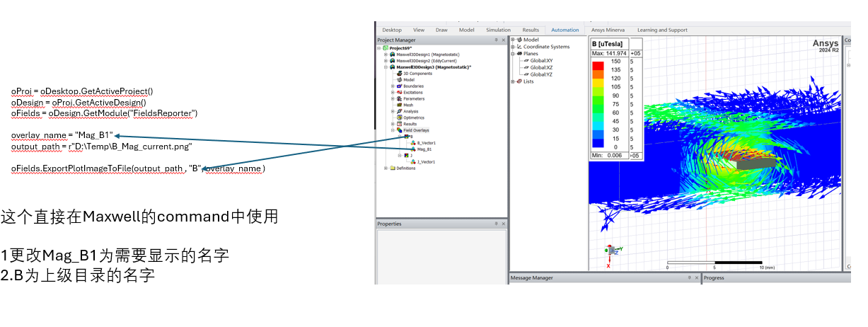This screenshot has height=327, width=868.
Task: Collapse the Field Overlays node
Action: click(x=393, y=130)
